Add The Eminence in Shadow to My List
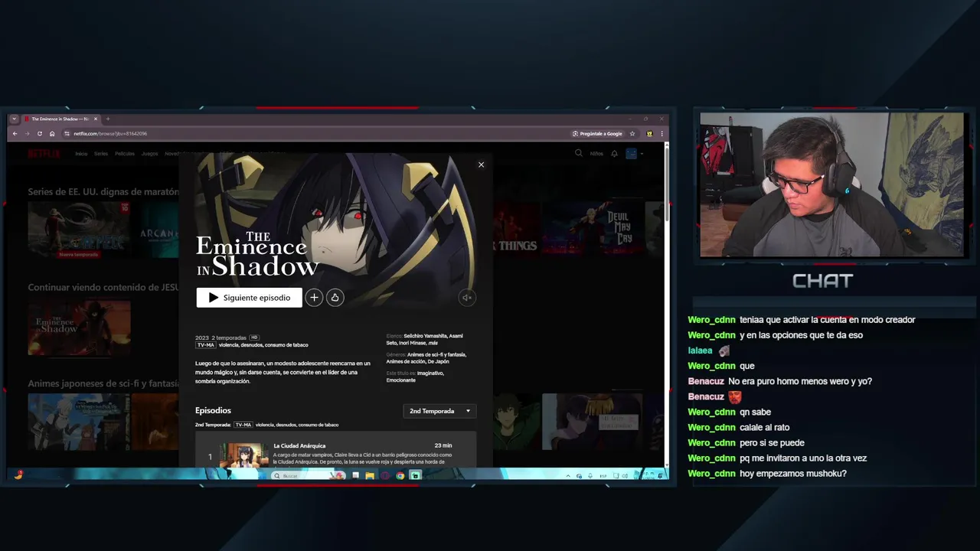 tap(314, 298)
